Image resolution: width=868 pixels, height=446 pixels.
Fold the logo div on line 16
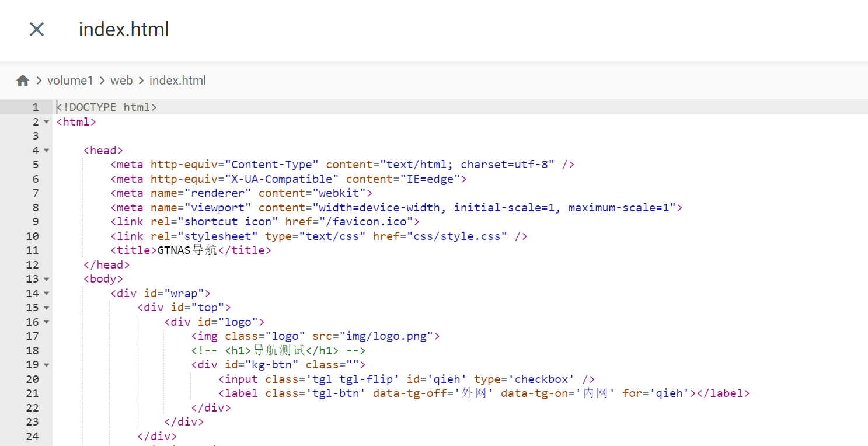tap(47, 322)
